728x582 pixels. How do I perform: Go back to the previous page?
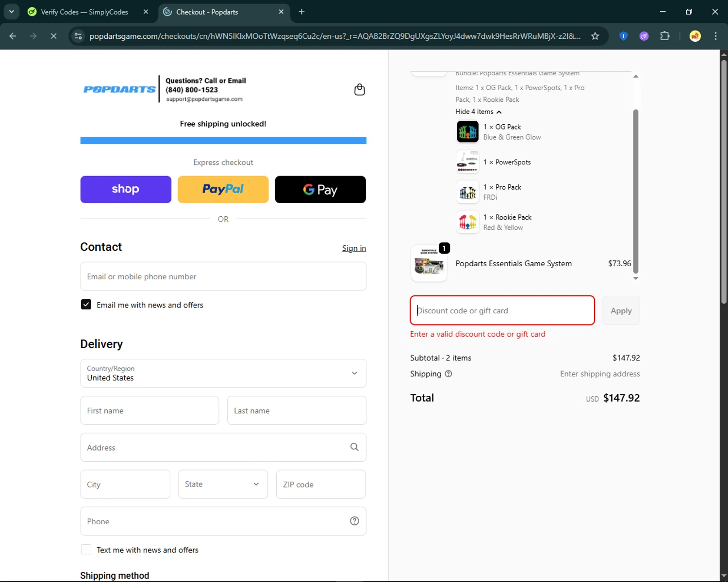pyautogui.click(x=13, y=36)
